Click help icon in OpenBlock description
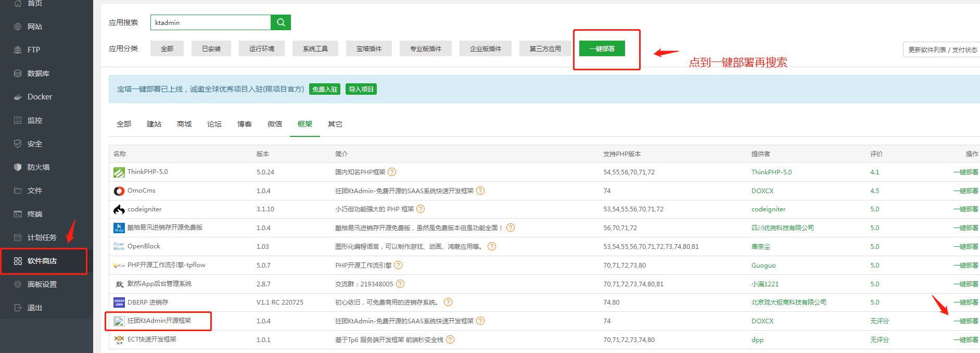Image resolution: width=980 pixels, height=353 pixels. click(492, 246)
